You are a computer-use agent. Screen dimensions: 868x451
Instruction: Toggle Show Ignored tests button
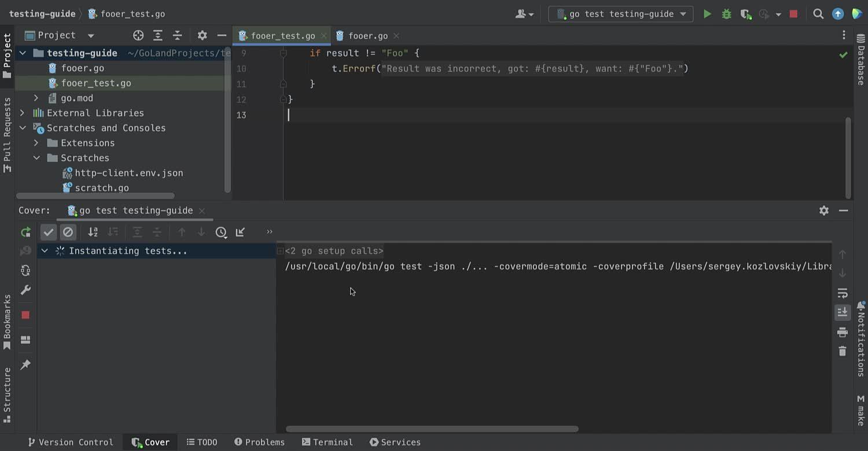tap(68, 232)
